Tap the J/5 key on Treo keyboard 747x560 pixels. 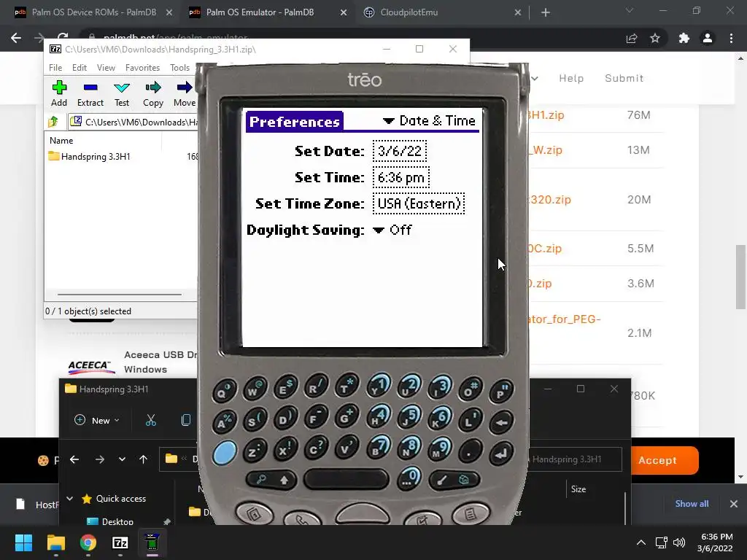click(409, 417)
